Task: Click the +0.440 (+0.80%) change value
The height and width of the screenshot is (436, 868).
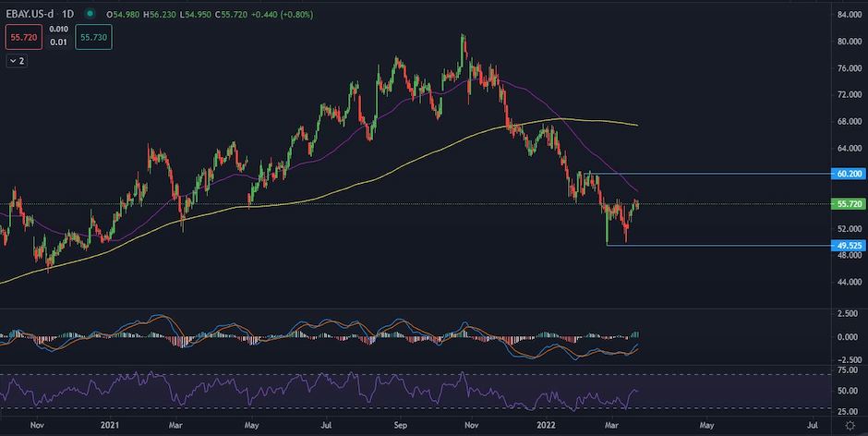Action: [x=282, y=15]
